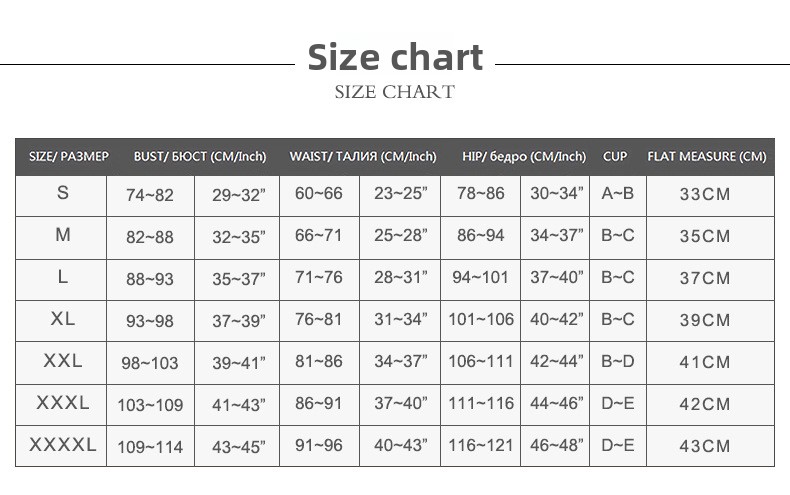Screen dimensions: 790x495
Task: Click the CUP column header
Action: [x=615, y=157]
